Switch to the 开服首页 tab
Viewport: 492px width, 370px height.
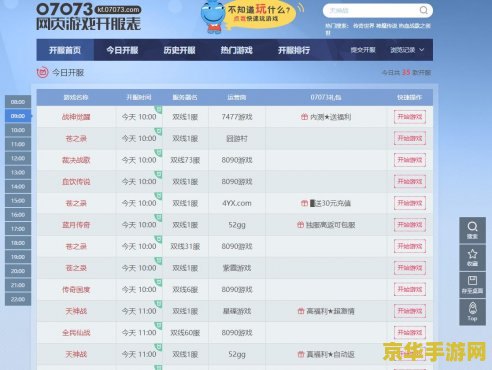(x=65, y=50)
